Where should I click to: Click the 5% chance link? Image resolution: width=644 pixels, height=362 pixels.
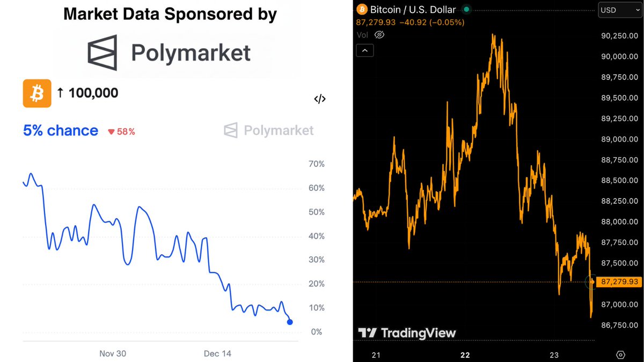[x=61, y=131]
